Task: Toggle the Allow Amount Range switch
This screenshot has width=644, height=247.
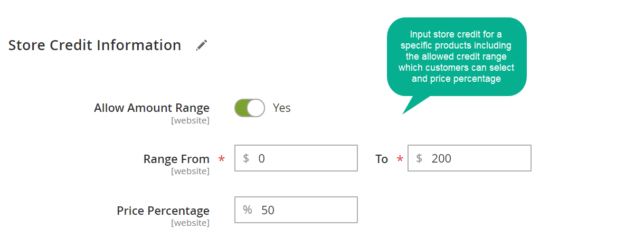Action: (250, 108)
